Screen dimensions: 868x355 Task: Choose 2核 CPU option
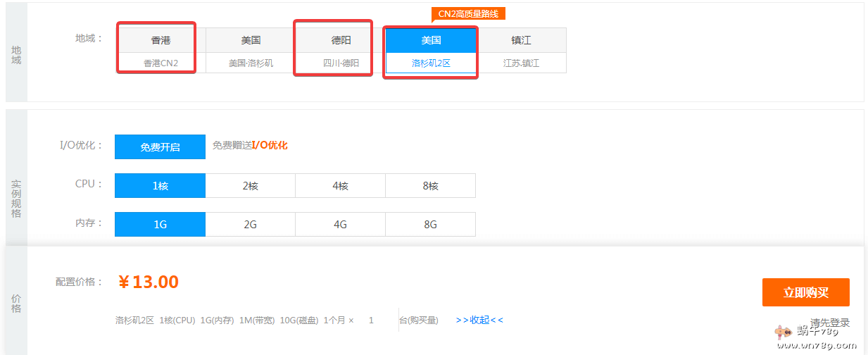pyautogui.click(x=250, y=186)
